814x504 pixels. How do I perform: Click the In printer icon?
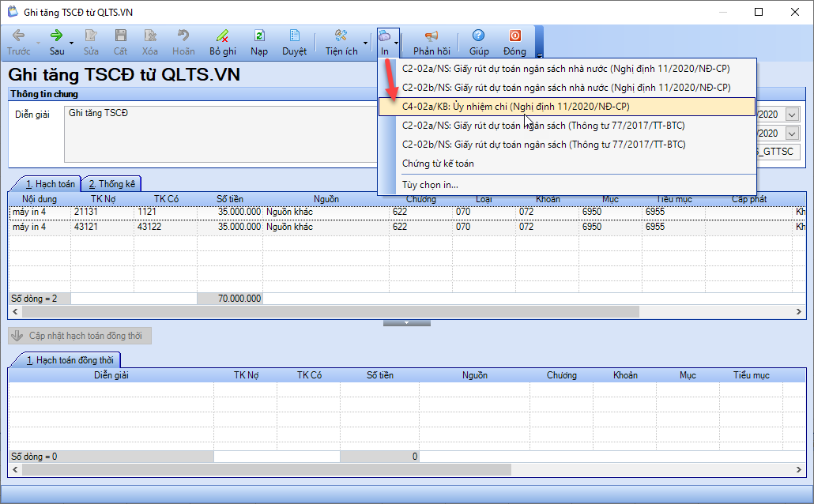point(385,36)
